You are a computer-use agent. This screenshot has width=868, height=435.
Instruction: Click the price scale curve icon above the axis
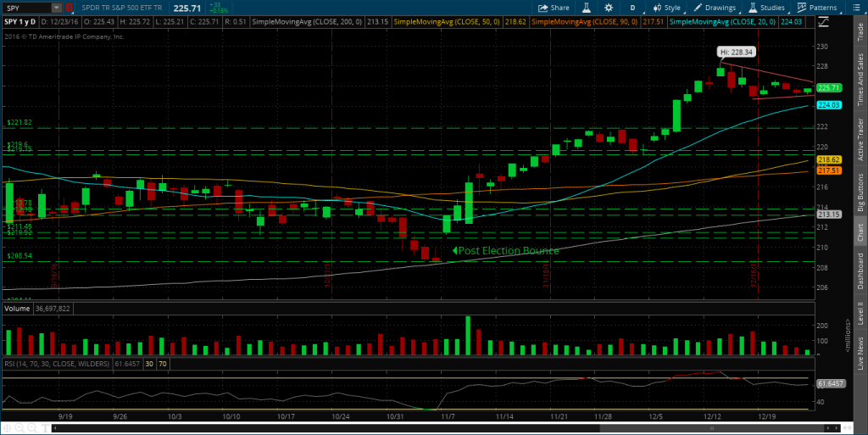point(823,21)
